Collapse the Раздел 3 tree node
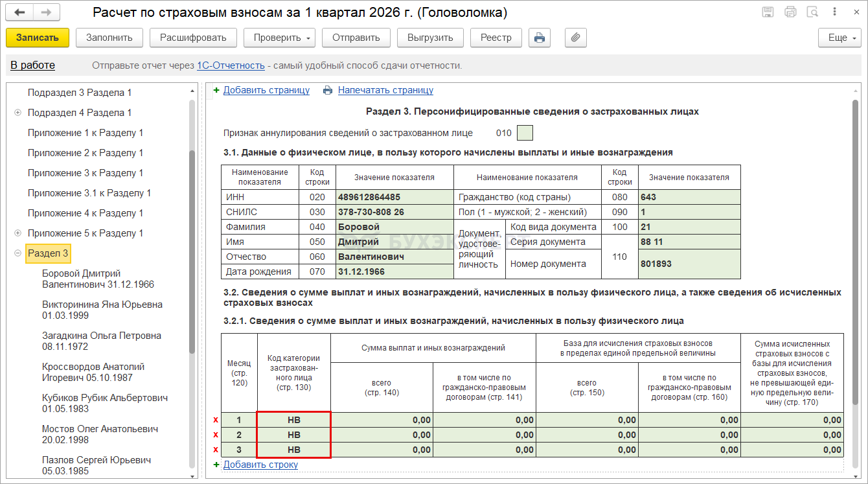This screenshot has width=868, height=484. coord(17,253)
